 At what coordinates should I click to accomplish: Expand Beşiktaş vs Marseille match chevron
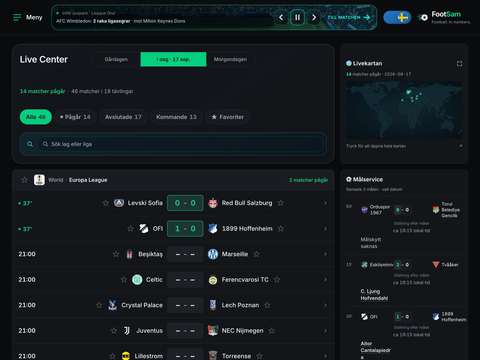[325, 254]
